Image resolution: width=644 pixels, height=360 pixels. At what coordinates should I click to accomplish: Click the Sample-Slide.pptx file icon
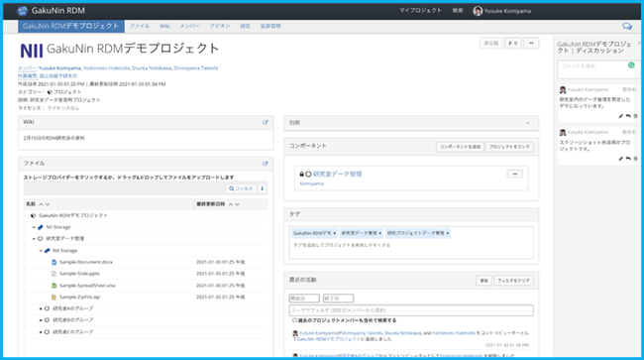(x=54, y=274)
